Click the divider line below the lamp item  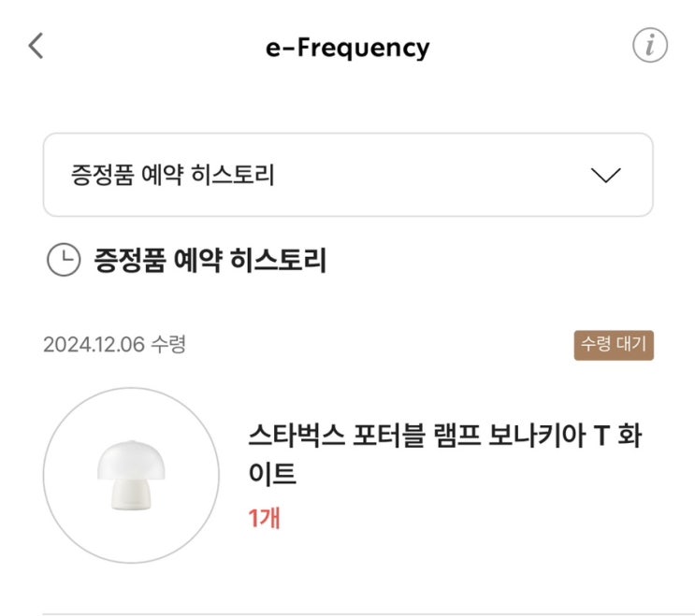coord(348,614)
